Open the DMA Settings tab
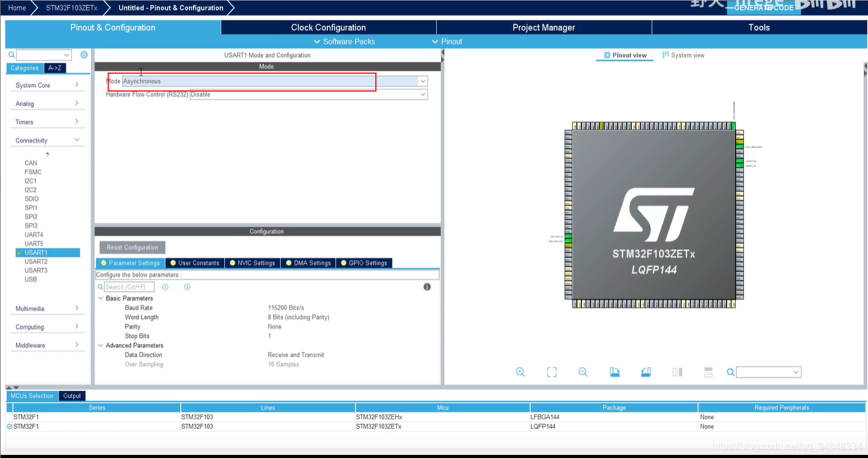This screenshot has width=868, height=458. 308,263
